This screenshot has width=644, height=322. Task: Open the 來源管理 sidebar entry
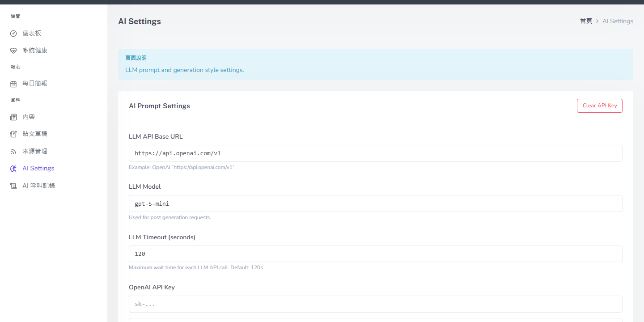(x=35, y=152)
